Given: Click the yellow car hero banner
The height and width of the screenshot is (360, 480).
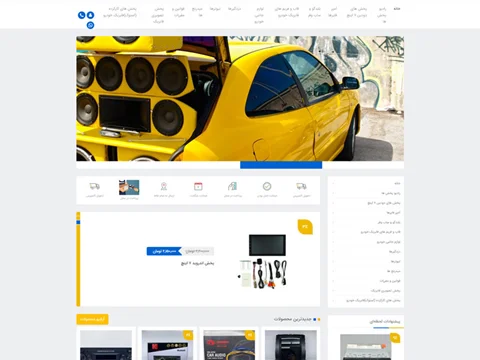Looking at the screenshot, I should pos(240,99).
